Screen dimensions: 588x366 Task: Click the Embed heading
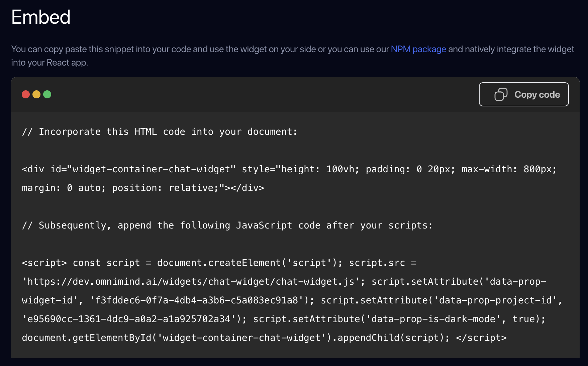[x=41, y=17]
